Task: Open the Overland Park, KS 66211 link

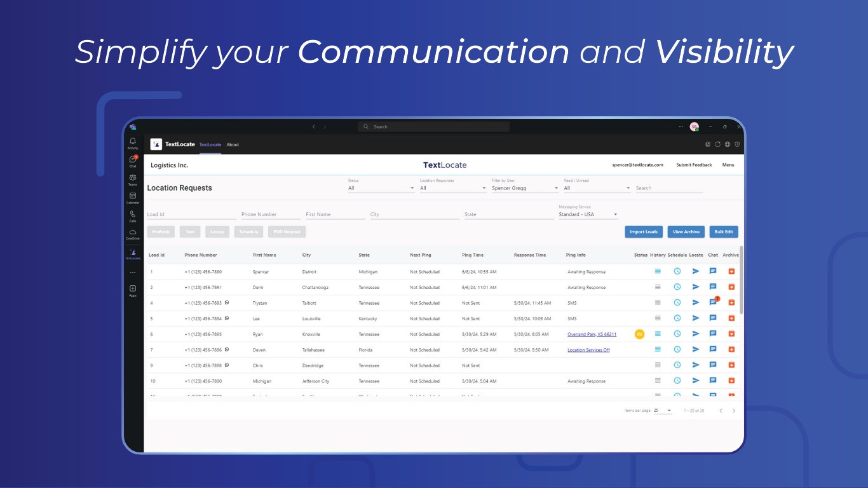Action: click(592, 334)
